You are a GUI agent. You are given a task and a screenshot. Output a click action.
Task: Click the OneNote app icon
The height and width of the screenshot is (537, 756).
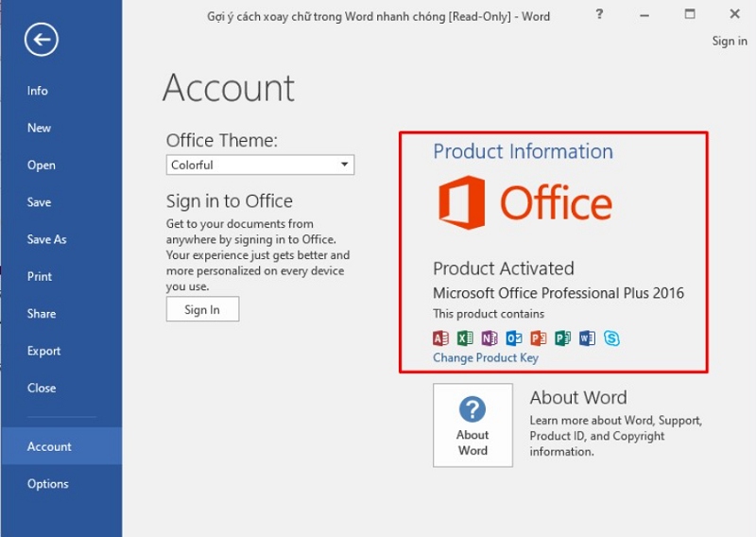pyautogui.click(x=490, y=338)
